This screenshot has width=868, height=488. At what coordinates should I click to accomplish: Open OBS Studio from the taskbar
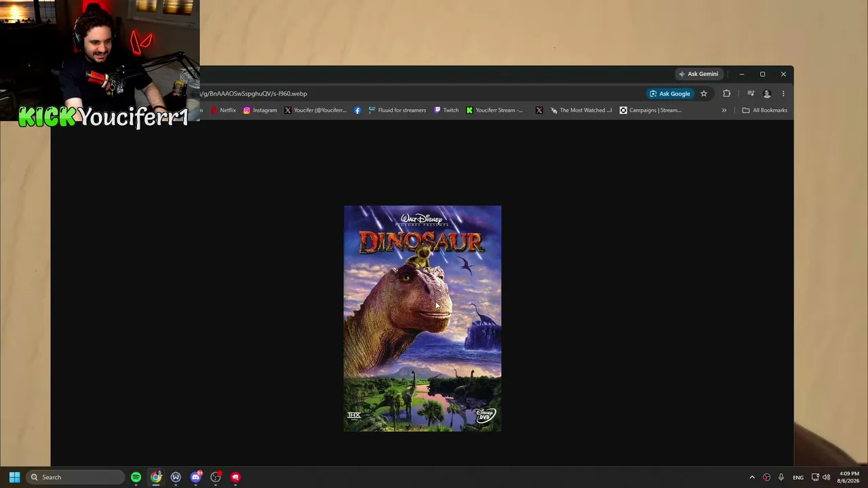216,477
